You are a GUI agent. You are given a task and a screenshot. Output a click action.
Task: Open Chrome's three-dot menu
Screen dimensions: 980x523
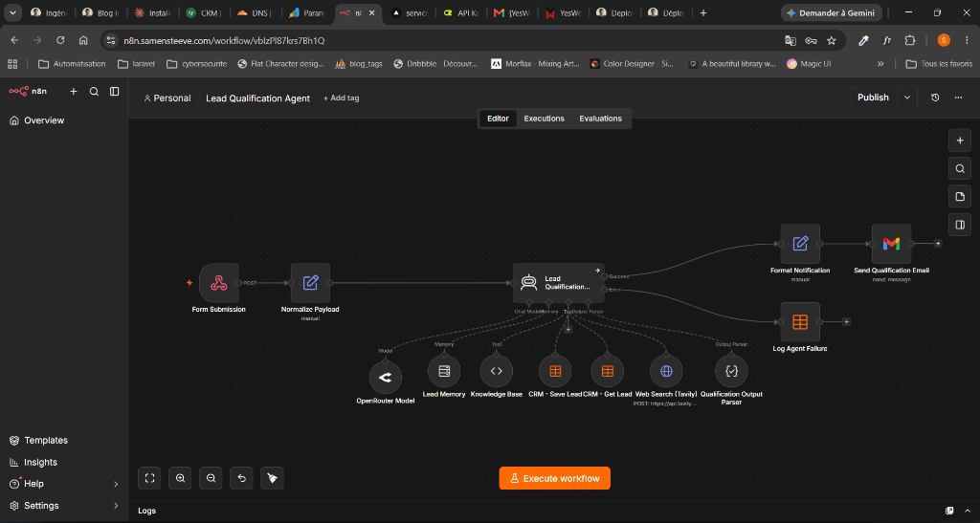(x=967, y=40)
